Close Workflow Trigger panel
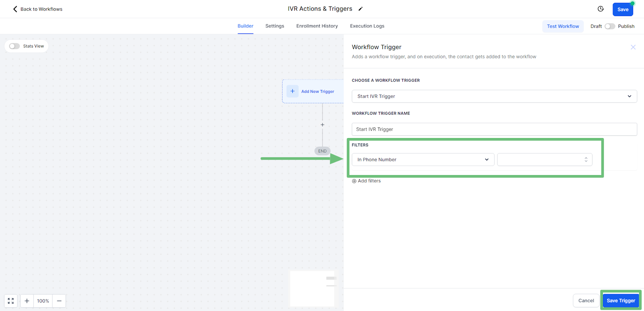Screen dimensions: 644x311 633,47
